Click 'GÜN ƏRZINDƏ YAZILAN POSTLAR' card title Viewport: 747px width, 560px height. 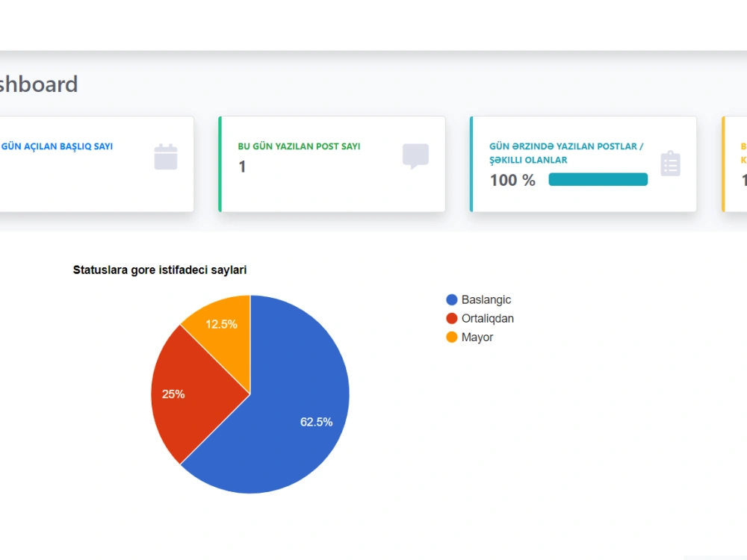pos(566,153)
